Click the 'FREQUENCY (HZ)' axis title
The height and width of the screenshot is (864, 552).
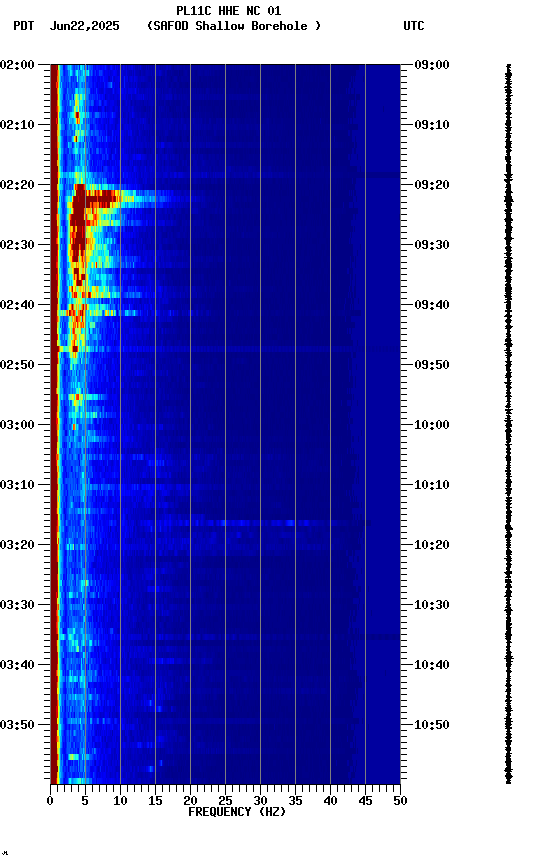click(237, 812)
